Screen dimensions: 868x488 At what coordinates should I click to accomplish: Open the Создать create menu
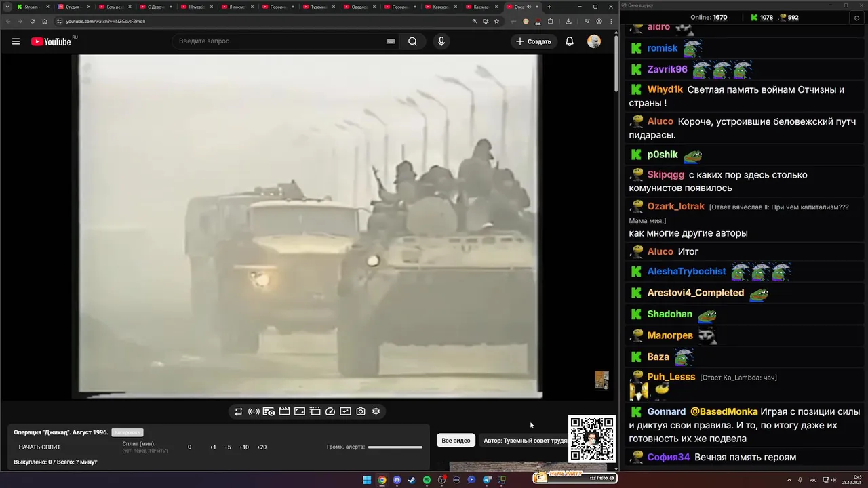click(x=533, y=41)
